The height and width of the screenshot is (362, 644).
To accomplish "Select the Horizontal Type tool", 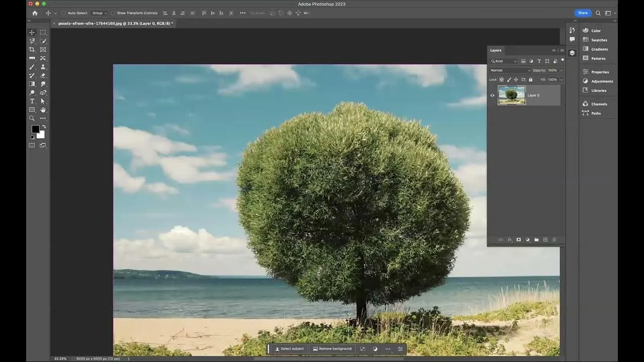I will pos(32,101).
